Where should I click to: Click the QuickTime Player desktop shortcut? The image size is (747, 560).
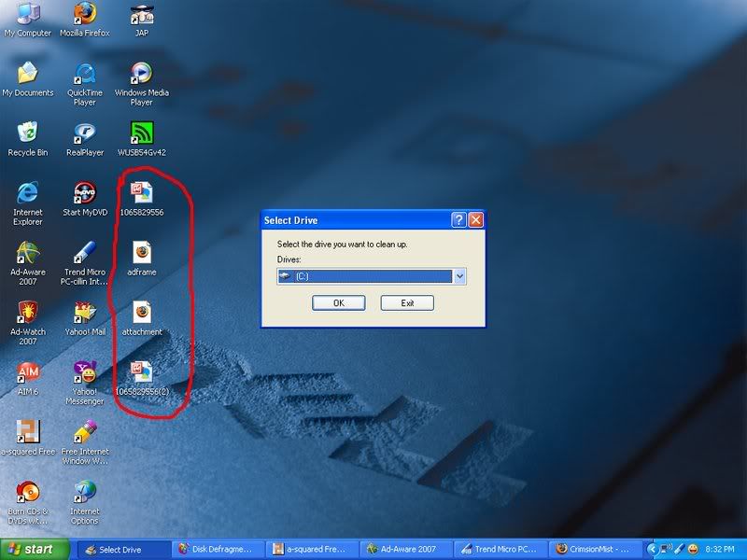(x=85, y=84)
